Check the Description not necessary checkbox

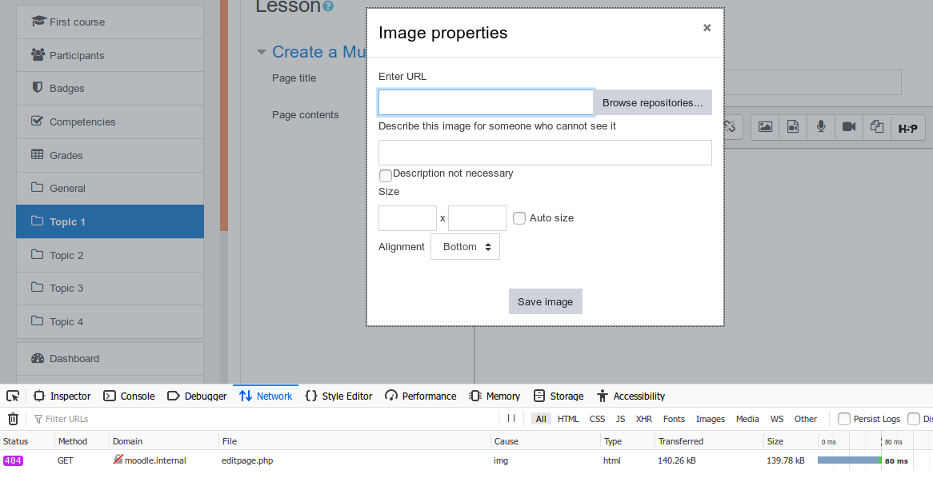coord(386,175)
